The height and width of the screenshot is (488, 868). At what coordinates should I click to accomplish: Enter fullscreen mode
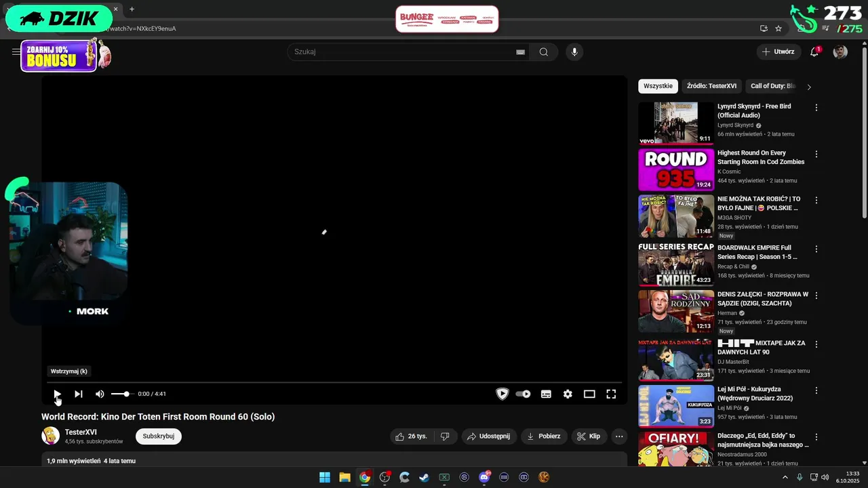(x=611, y=394)
